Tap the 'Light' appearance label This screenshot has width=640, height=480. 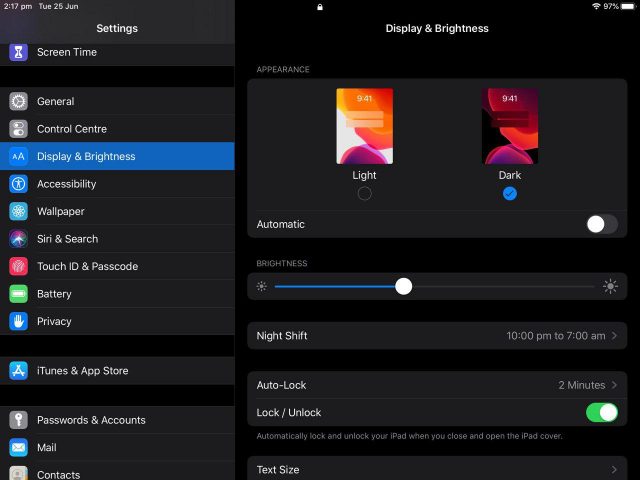point(364,175)
